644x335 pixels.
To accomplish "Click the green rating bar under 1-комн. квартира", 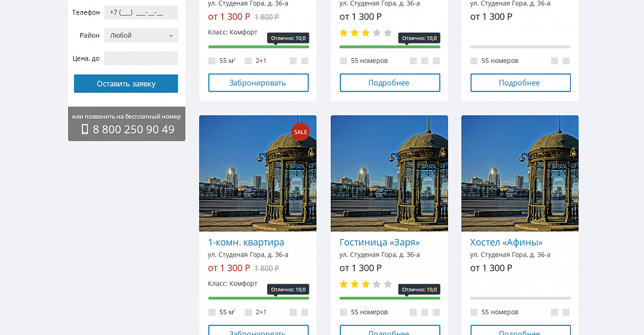I will pyautogui.click(x=258, y=298).
